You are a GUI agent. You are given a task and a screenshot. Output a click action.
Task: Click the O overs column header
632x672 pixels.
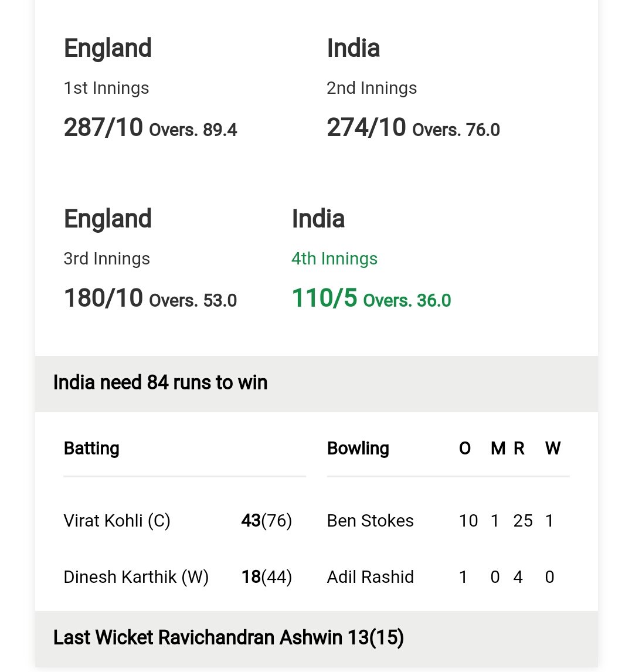coord(465,448)
